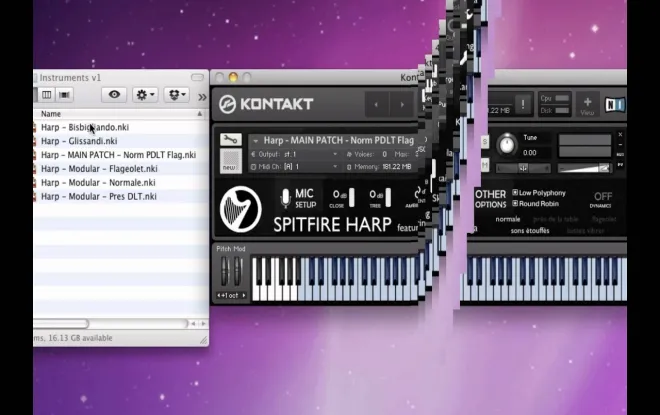Open the View plus menu
Image resolution: width=660 pixels, height=415 pixels.
(587, 105)
